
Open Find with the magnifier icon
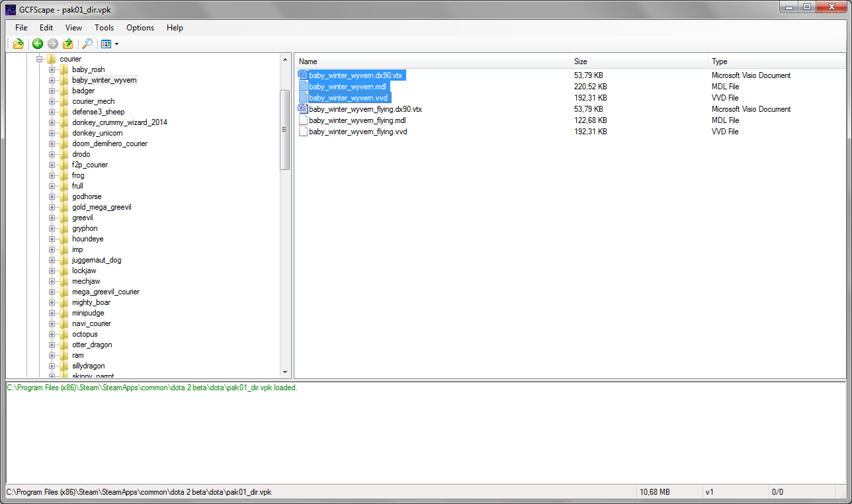[x=87, y=44]
